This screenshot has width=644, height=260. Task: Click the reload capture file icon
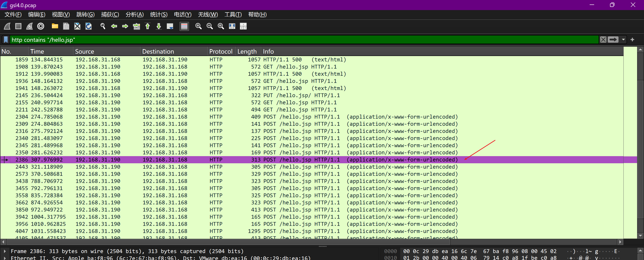(x=89, y=26)
